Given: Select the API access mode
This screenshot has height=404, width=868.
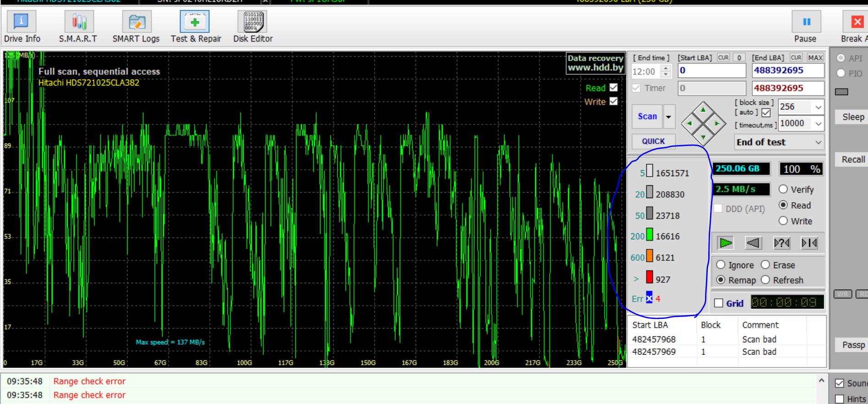Looking at the screenshot, I should [841, 58].
